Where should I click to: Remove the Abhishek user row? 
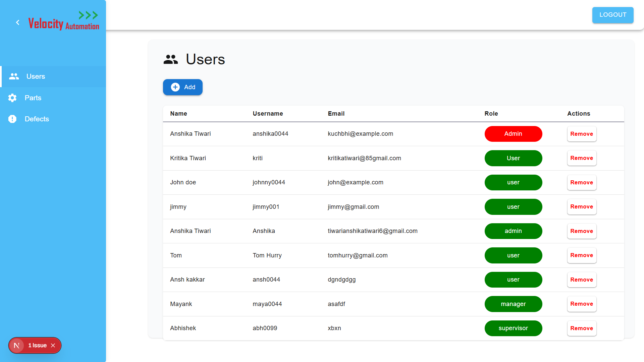click(x=581, y=328)
